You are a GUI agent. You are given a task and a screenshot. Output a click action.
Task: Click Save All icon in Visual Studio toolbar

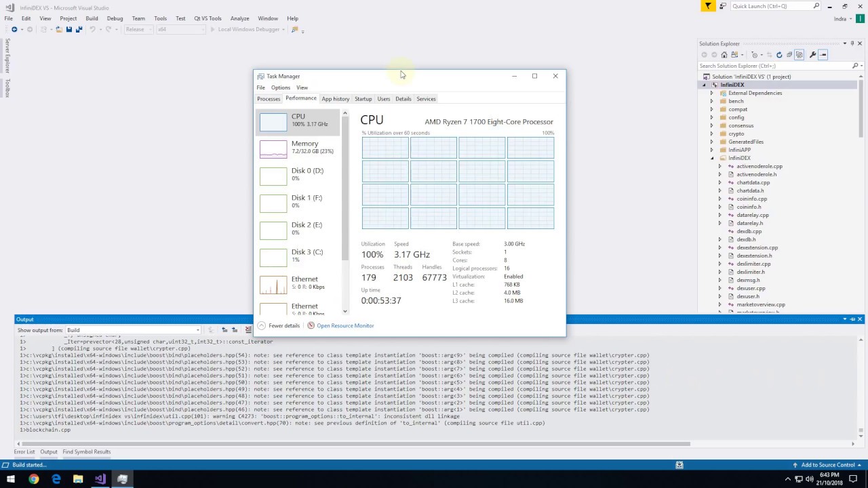79,29
